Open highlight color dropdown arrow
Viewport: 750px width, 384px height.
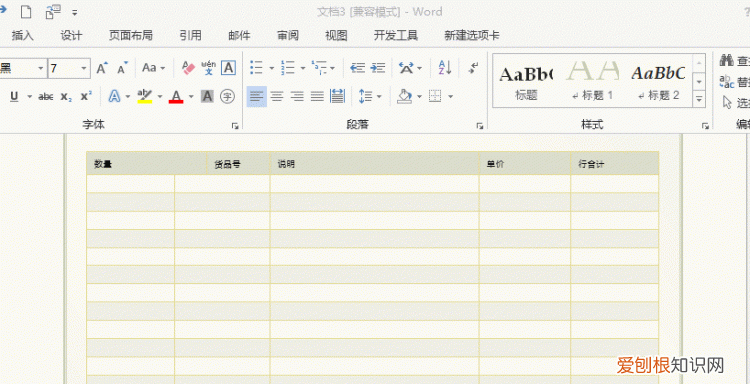click(x=160, y=97)
